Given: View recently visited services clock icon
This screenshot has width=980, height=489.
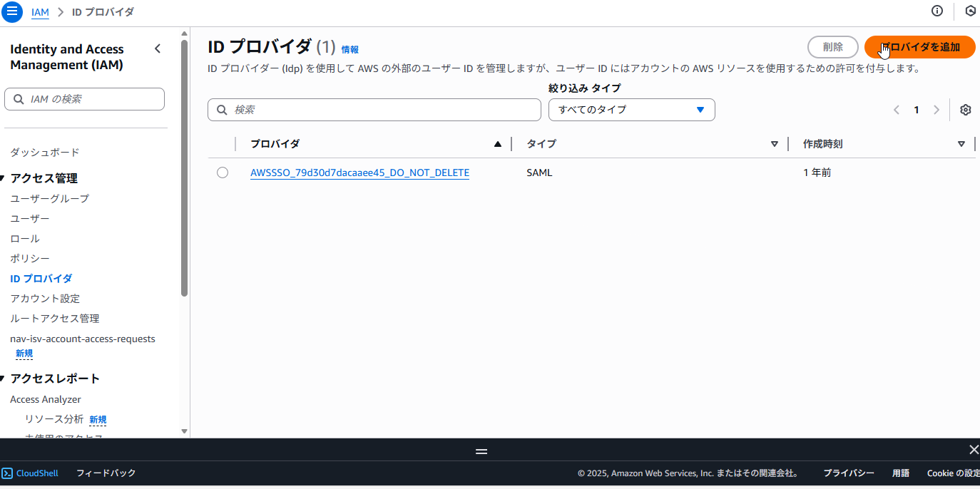Looking at the screenshot, I should (970, 11).
